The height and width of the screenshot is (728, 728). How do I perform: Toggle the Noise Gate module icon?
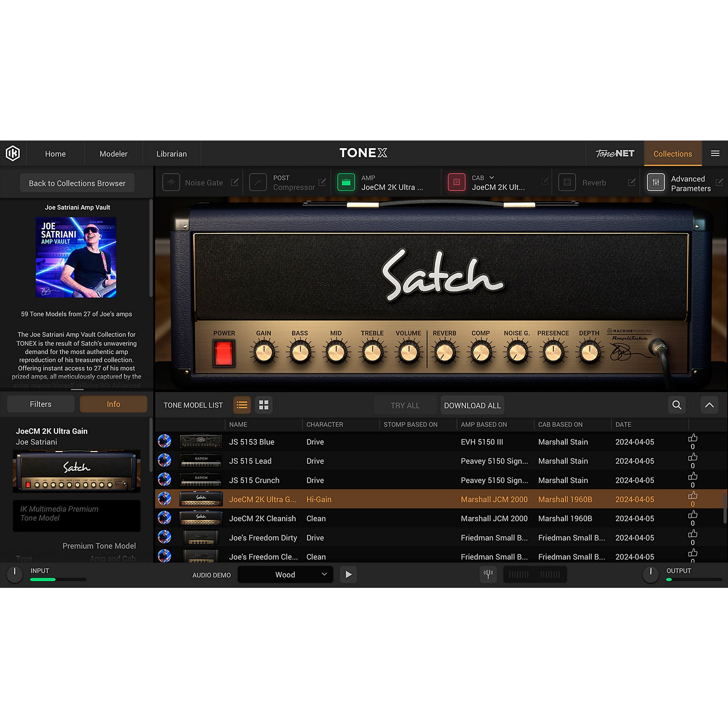click(171, 182)
